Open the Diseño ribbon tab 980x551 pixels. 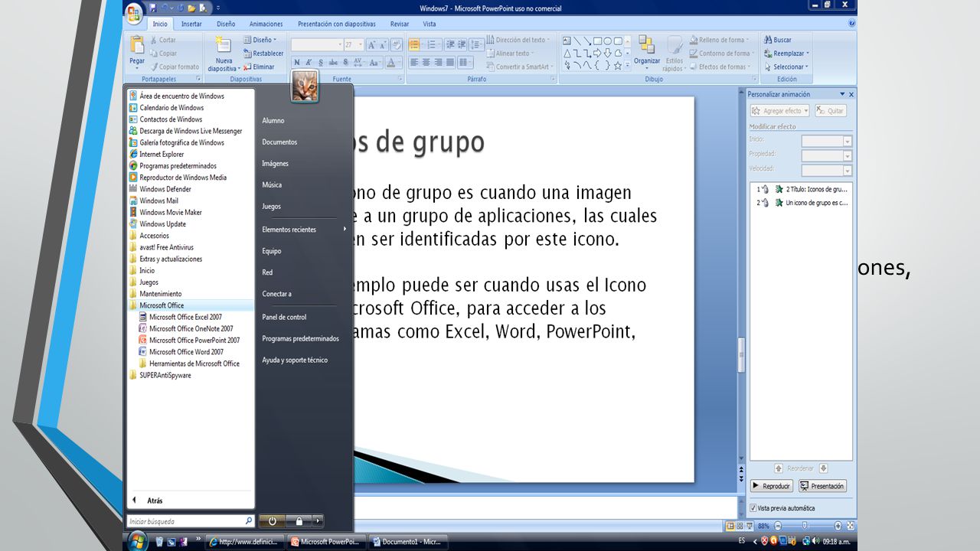[x=226, y=24]
